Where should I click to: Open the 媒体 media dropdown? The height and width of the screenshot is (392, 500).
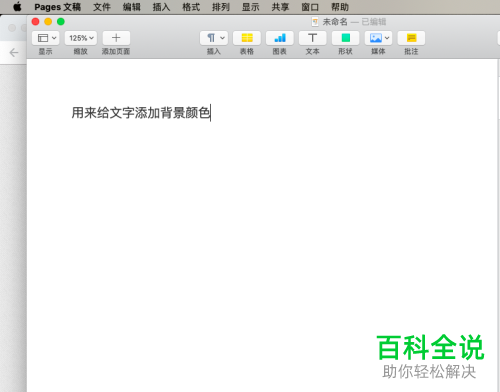[x=378, y=38]
